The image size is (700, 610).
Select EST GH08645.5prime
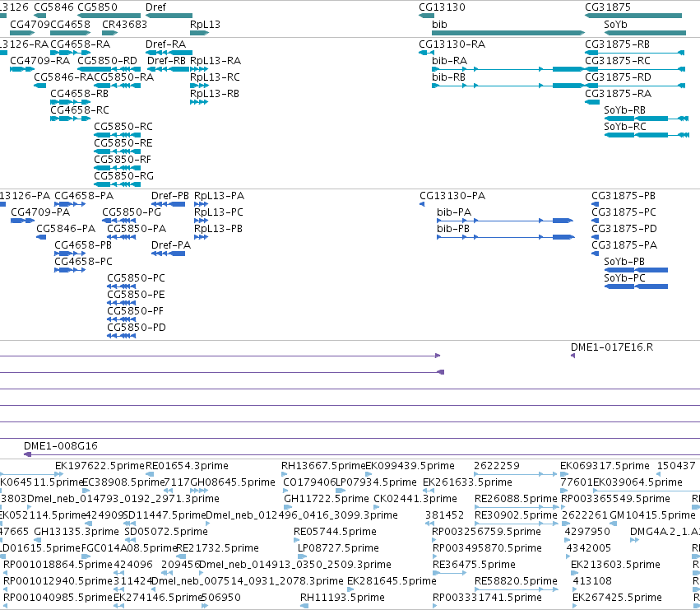point(233,482)
